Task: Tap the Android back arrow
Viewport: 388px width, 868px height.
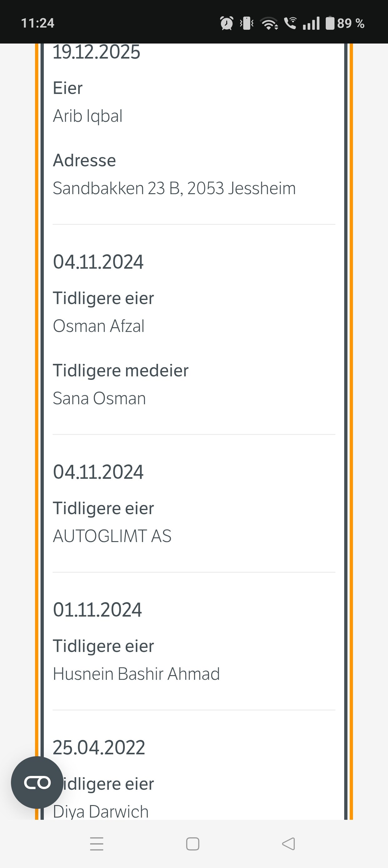Action: pos(288,843)
